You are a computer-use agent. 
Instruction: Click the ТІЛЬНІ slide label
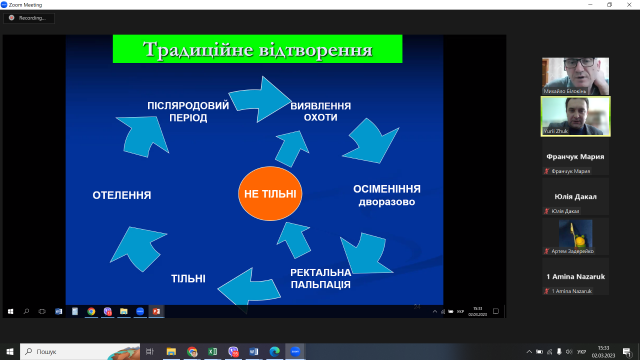click(x=188, y=279)
